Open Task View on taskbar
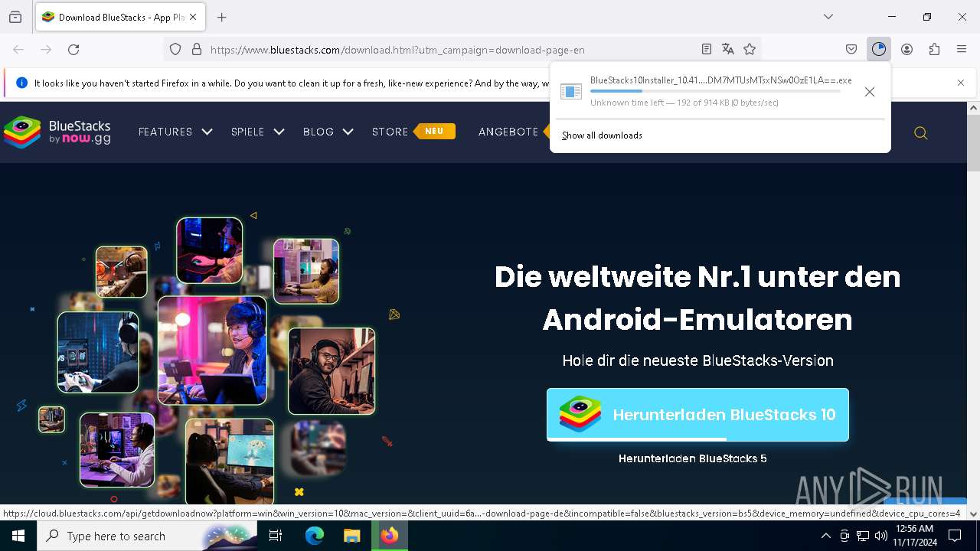This screenshot has height=551, width=980. click(276, 536)
